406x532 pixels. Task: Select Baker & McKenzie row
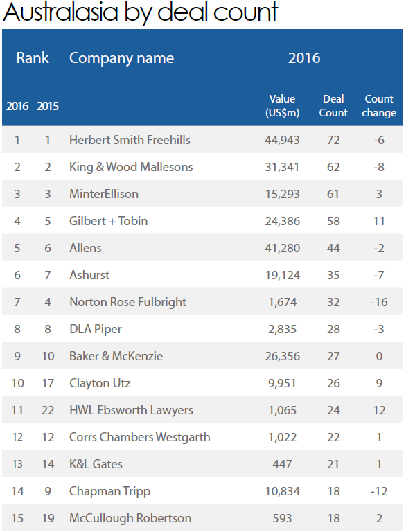tap(203, 356)
